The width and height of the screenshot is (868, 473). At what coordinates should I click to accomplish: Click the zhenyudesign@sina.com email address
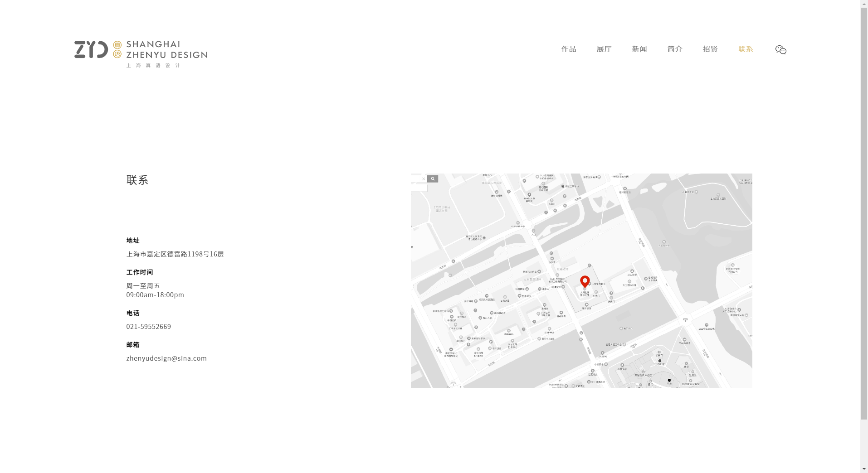pyautogui.click(x=166, y=358)
